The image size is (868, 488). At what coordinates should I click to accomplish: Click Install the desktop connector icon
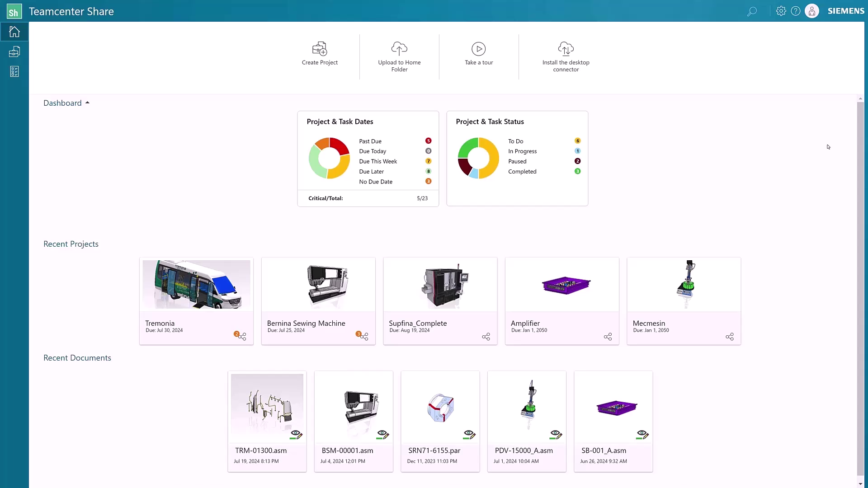[x=566, y=48]
